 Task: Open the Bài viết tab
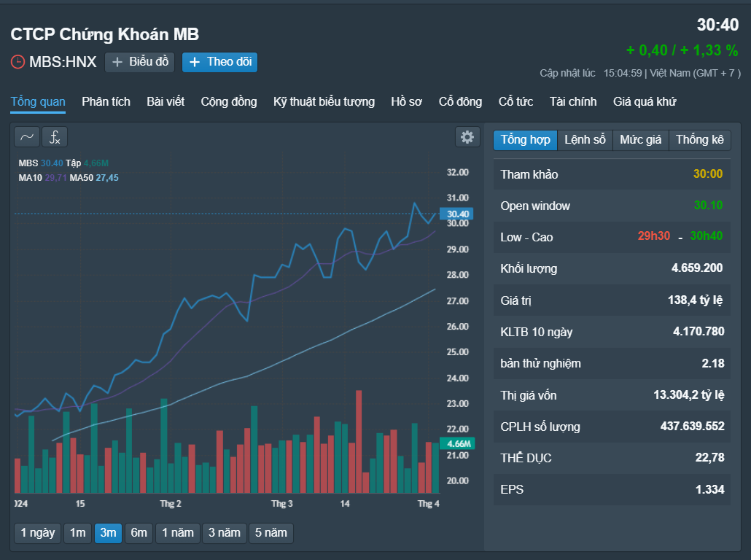(x=166, y=101)
